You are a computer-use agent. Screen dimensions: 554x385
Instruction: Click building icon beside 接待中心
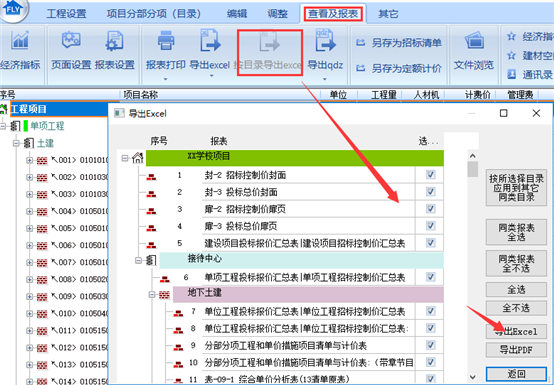click(x=151, y=261)
